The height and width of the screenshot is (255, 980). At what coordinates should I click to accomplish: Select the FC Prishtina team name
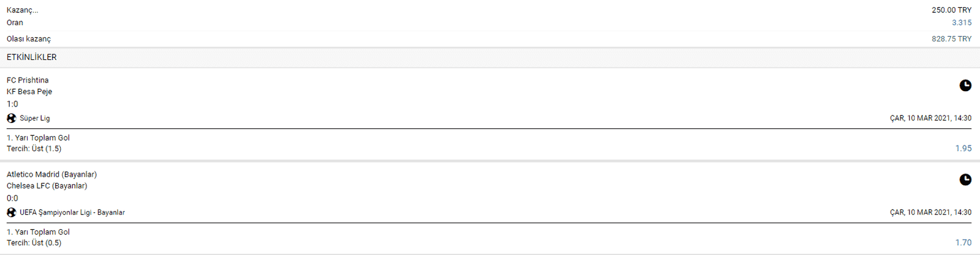(x=28, y=80)
